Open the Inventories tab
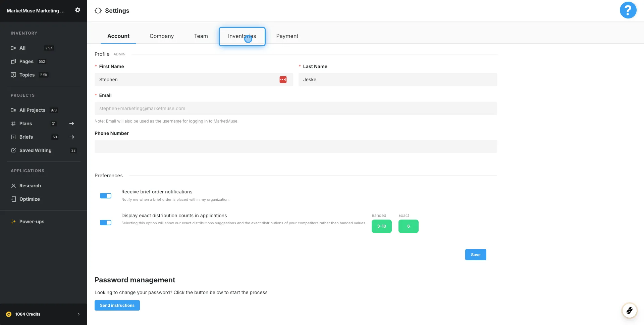Screen dimensions: 644x325 pyautogui.click(x=242, y=36)
